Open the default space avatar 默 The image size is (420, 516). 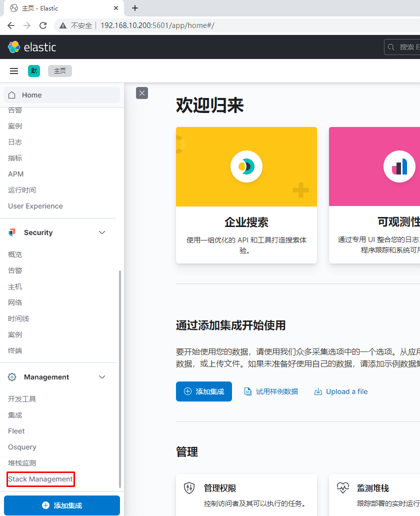(34, 71)
